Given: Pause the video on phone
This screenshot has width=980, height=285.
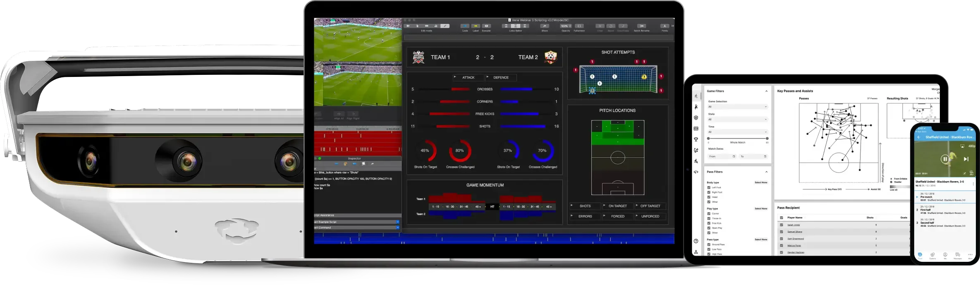Looking at the screenshot, I should point(945,159).
